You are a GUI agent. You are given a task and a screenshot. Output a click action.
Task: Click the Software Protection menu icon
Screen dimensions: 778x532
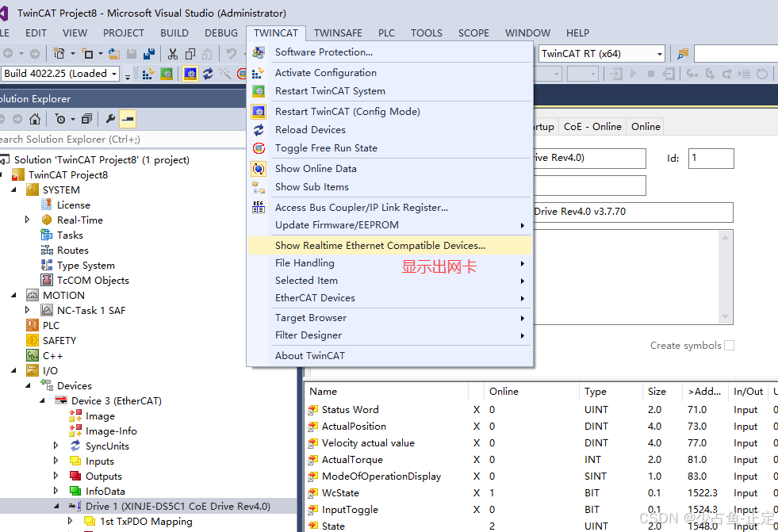click(x=259, y=52)
